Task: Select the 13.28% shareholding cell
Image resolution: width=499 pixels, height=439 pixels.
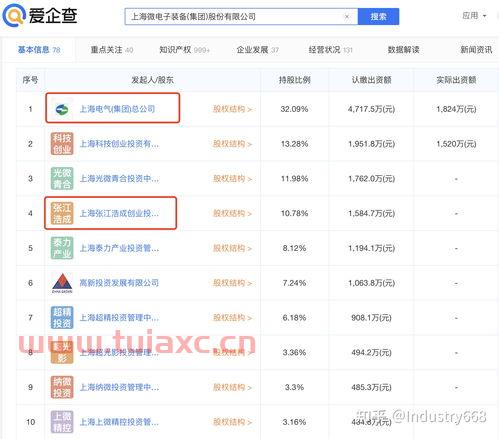Action: (x=294, y=144)
